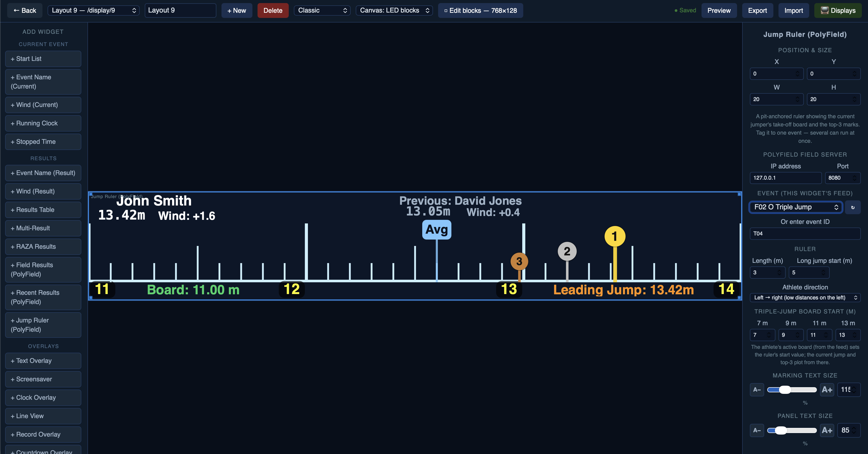The height and width of the screenshot is (454, 868).
Task: Add a Record Overlay widget
Action: pos(43,435)
